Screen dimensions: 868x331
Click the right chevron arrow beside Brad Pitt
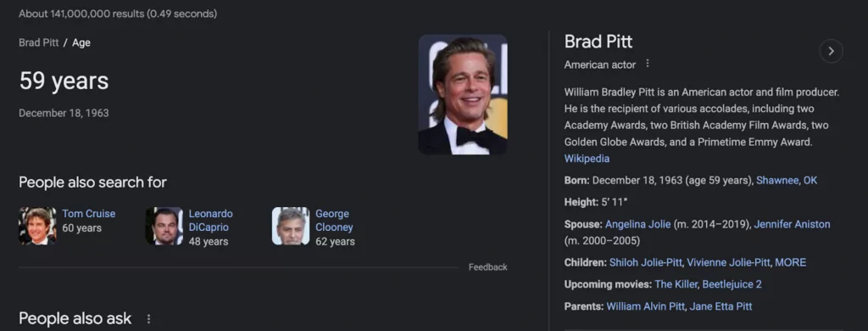coord(831,51)
